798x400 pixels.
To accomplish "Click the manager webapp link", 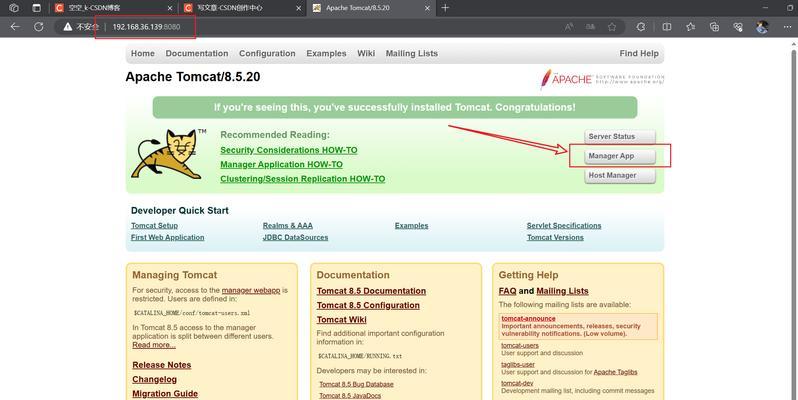I will (x=251, y=290).
